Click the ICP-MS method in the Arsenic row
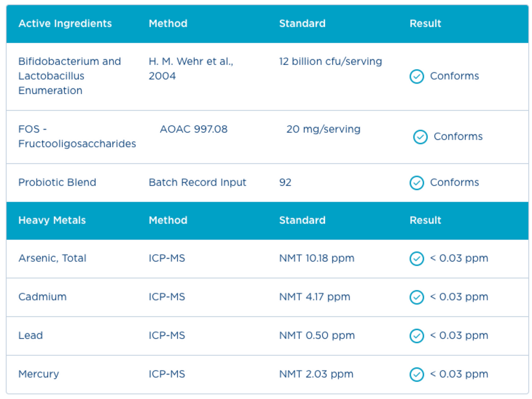 click(167, 258)
